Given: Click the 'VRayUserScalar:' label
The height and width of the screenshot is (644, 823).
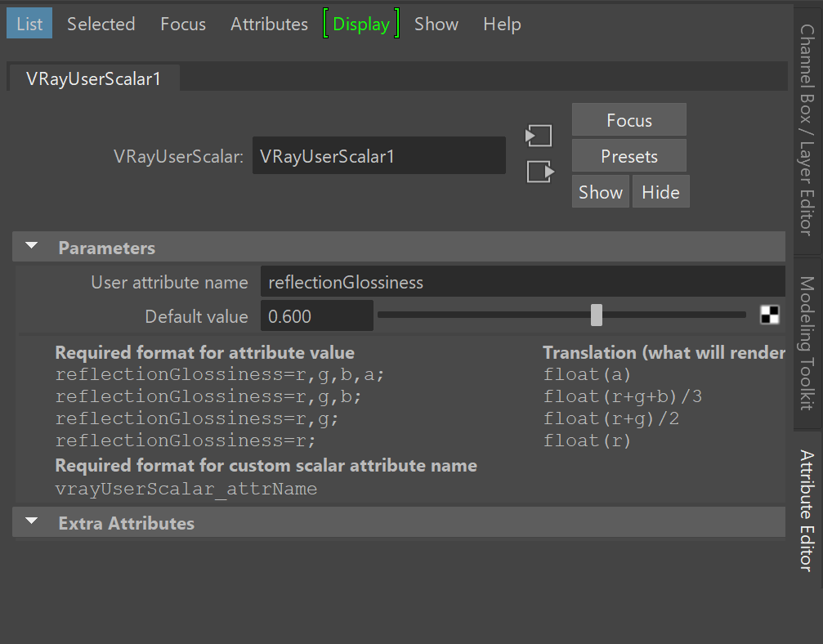Looking at the screenshot, I should pos(178,156).
